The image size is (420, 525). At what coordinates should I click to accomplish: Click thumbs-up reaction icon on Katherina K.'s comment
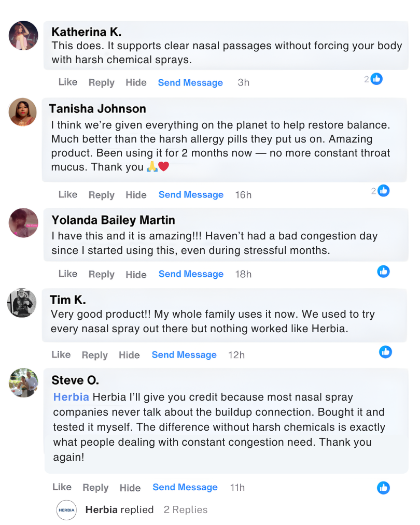pos(376,79)
